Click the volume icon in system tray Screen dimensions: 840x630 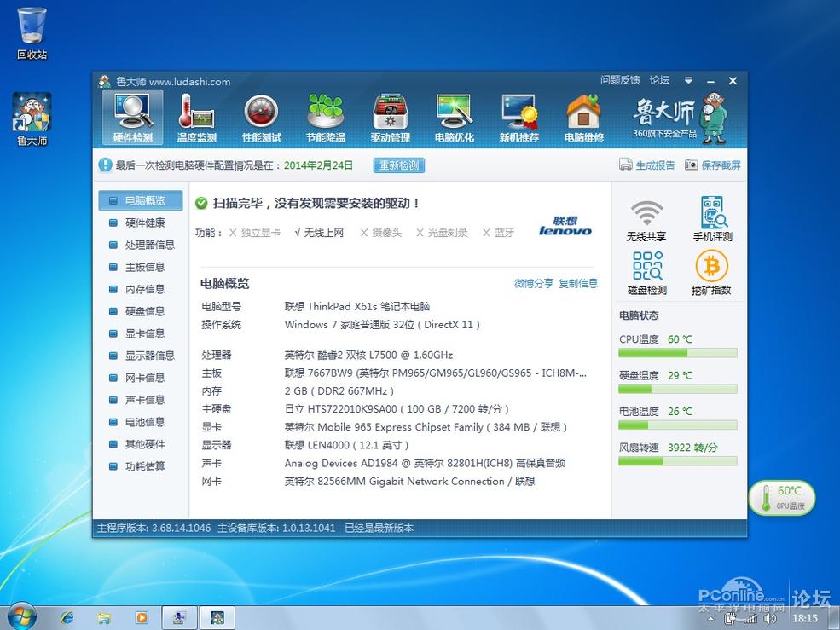772,618
